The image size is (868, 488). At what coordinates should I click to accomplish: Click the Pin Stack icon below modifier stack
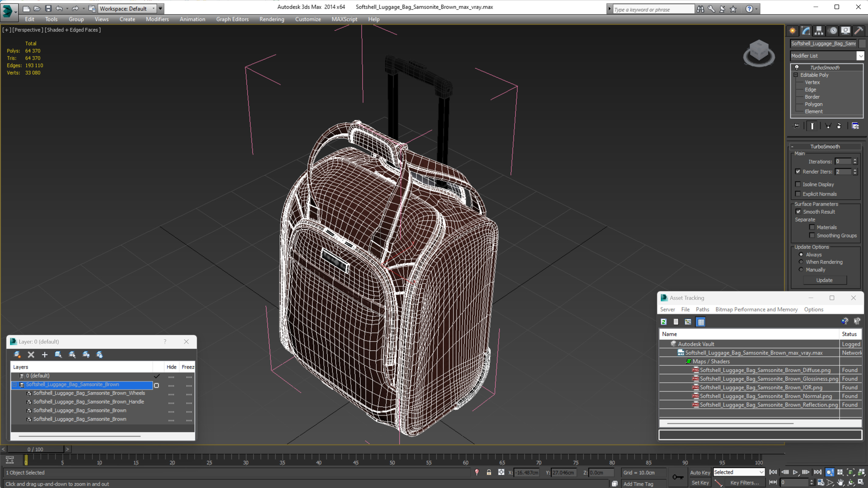[796, 126]
